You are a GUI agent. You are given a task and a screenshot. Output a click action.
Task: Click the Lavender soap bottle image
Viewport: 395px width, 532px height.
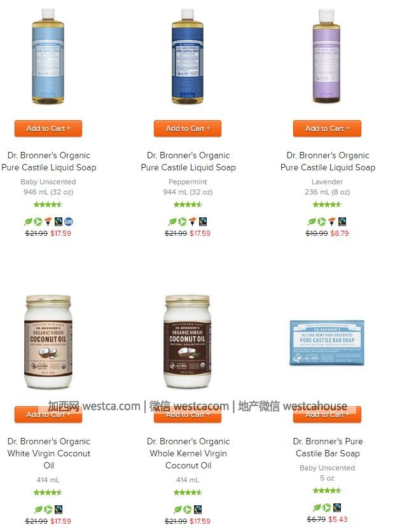pos(326,56)
